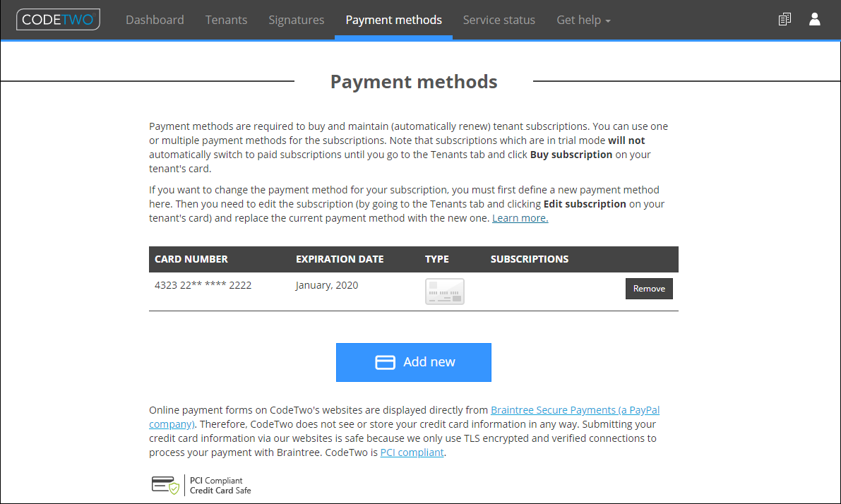The height and width of the screenshot is (504, 841).
Task: Open the user account icon
Action: click(815, 19)
